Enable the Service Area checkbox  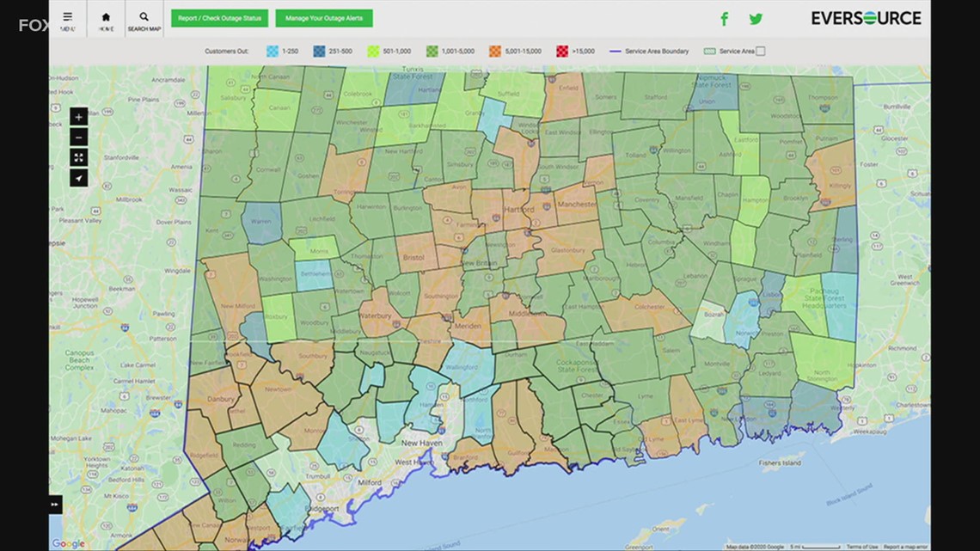(761, 51)
